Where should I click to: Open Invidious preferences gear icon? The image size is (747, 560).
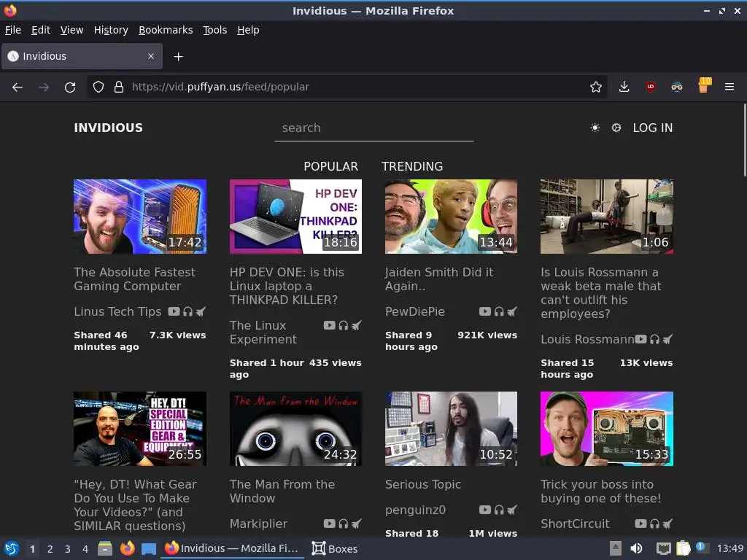coord(616,128)
